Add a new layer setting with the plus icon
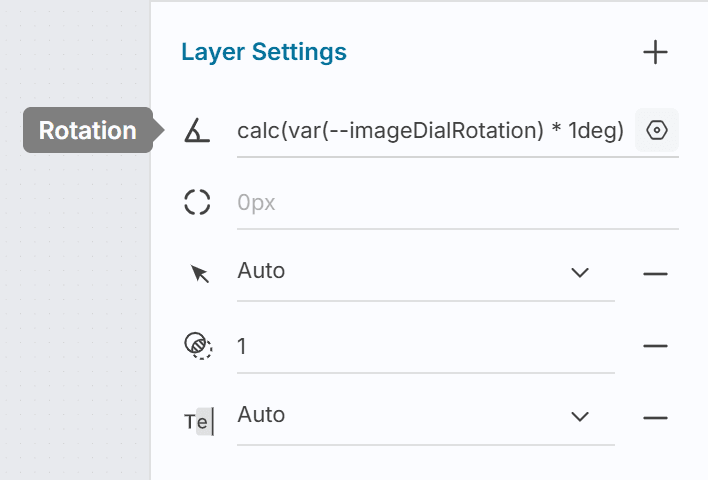 [655, 52]
